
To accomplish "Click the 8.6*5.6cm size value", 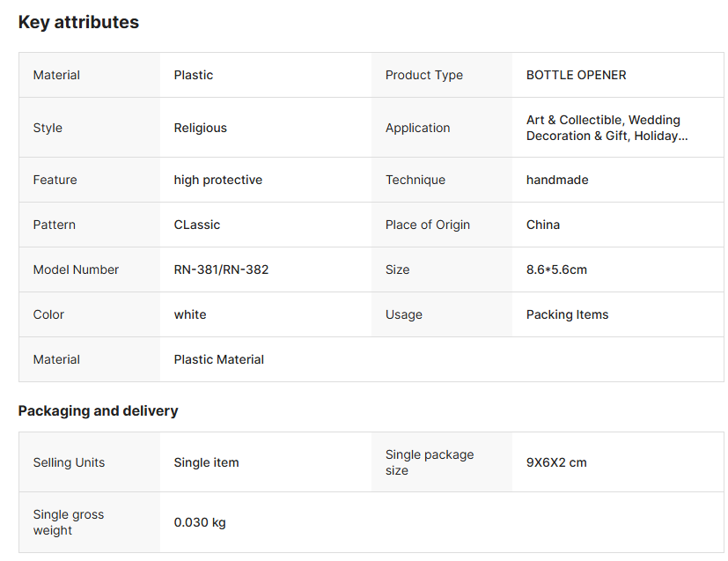I will click(556, 269).
